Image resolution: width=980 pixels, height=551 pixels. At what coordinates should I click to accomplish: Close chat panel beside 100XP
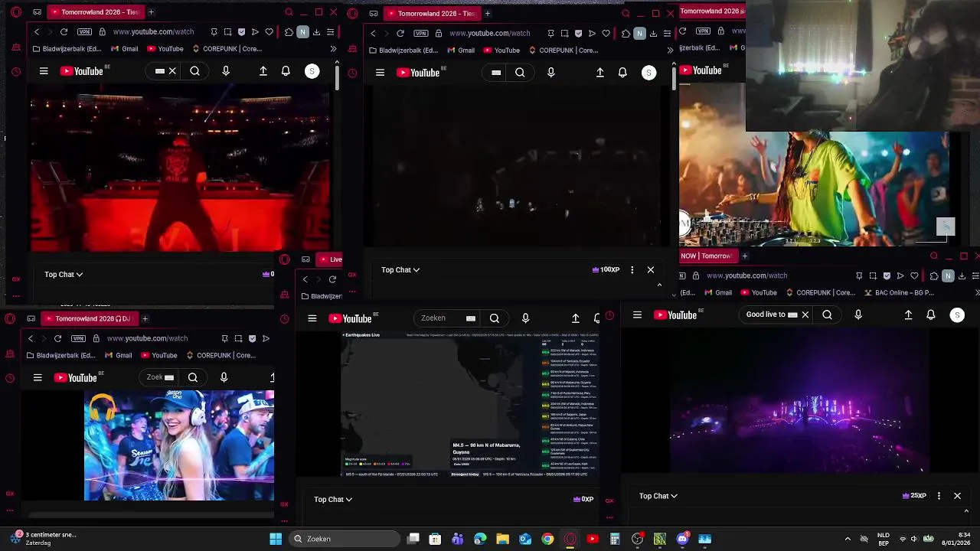click(x=651, y=269)
